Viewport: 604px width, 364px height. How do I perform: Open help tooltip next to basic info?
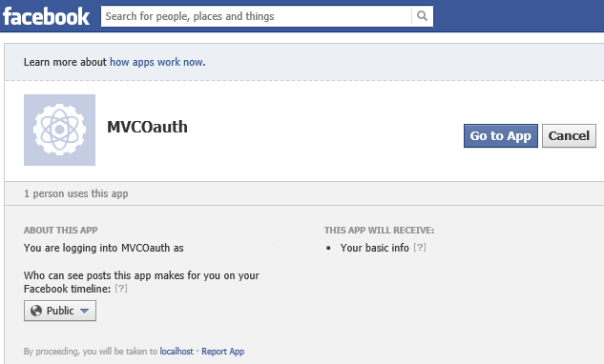420,247
